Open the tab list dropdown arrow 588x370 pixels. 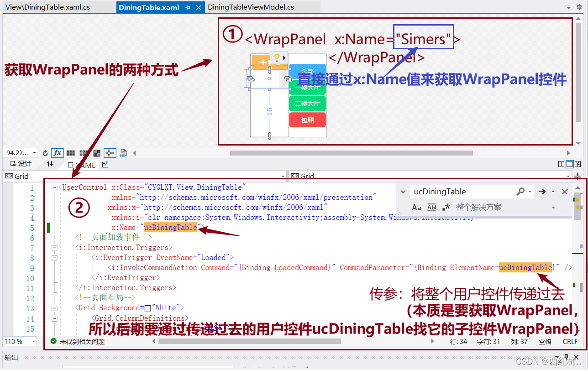click(569, 8)
